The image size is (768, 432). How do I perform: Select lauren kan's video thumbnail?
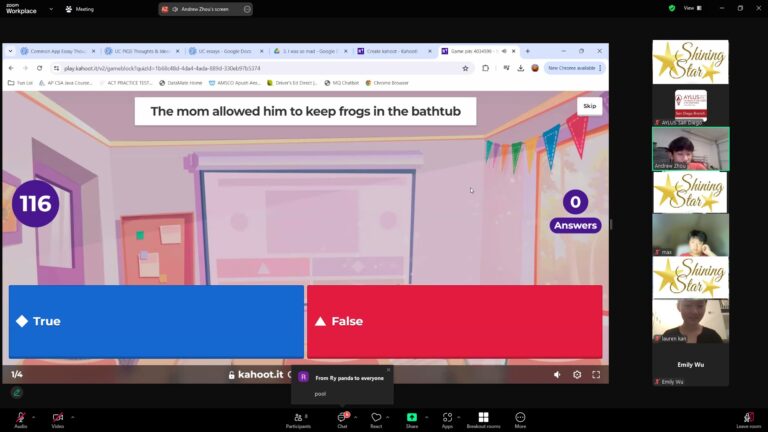(x=691, y=321)
